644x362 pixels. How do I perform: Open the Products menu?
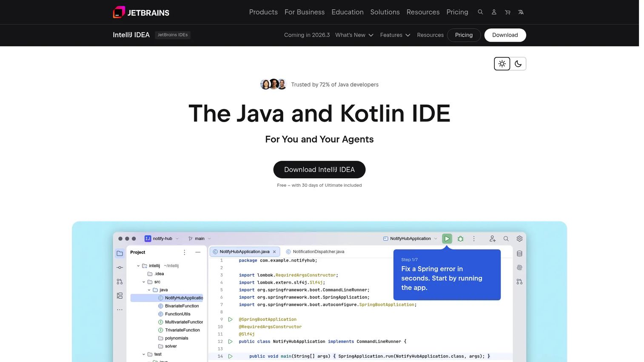point(263,12)
